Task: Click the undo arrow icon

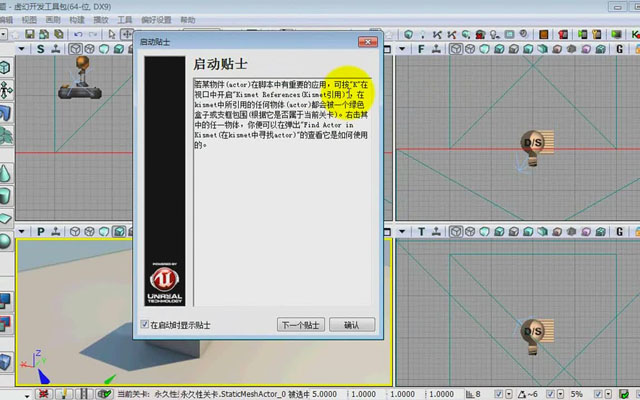Action: tap(78, 34)
